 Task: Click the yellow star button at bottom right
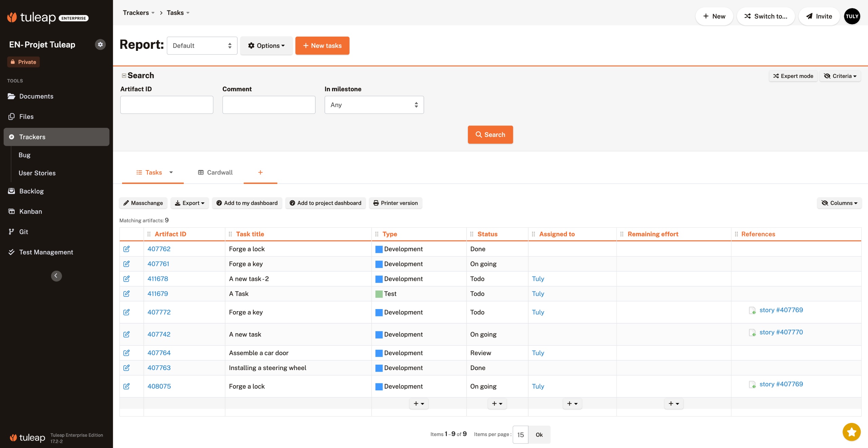(851, 432)
